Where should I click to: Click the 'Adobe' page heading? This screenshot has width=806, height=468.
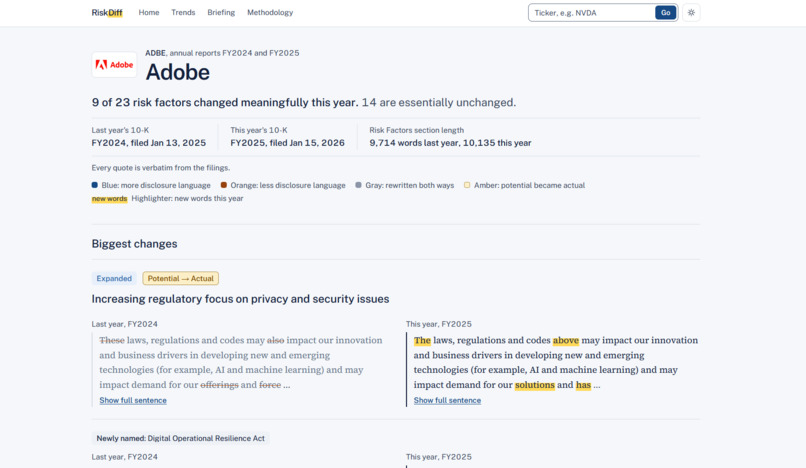coord(177,72)
